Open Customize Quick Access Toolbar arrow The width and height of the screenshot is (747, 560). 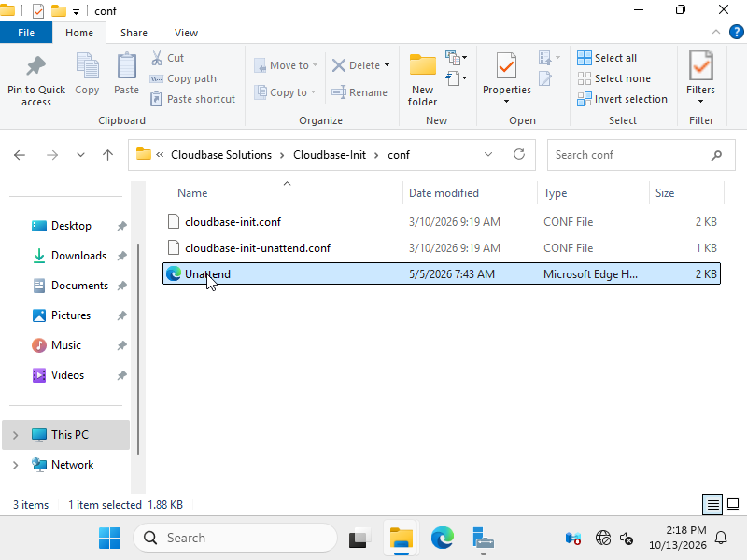(x=76, y=11)
